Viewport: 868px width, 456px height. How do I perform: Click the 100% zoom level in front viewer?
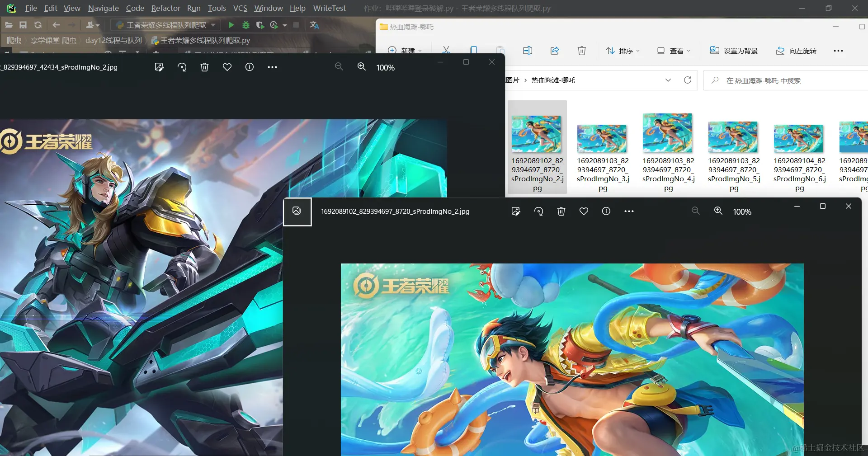[x=742, y=212]
